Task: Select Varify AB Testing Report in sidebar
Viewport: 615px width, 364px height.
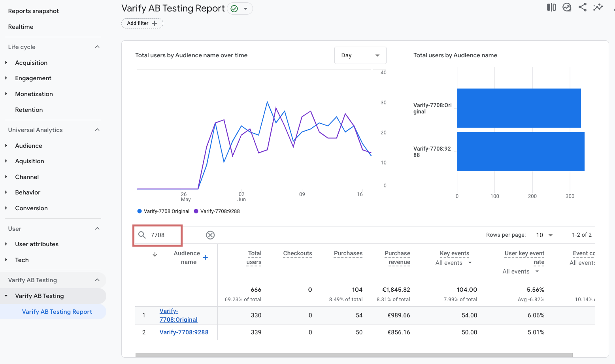Action: 53,312
